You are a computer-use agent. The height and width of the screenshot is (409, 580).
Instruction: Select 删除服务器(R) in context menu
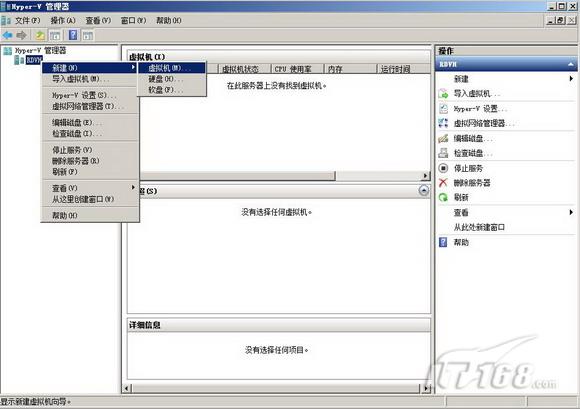(89, 161)
